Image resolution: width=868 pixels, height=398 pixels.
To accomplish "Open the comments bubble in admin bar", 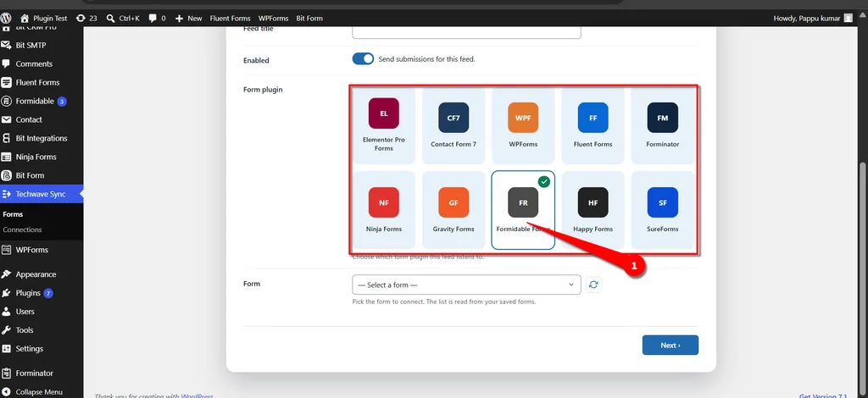I will tap(157, 19).
